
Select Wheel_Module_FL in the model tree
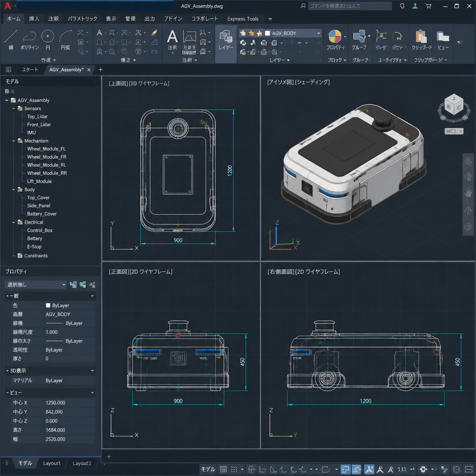pos(46,149)
